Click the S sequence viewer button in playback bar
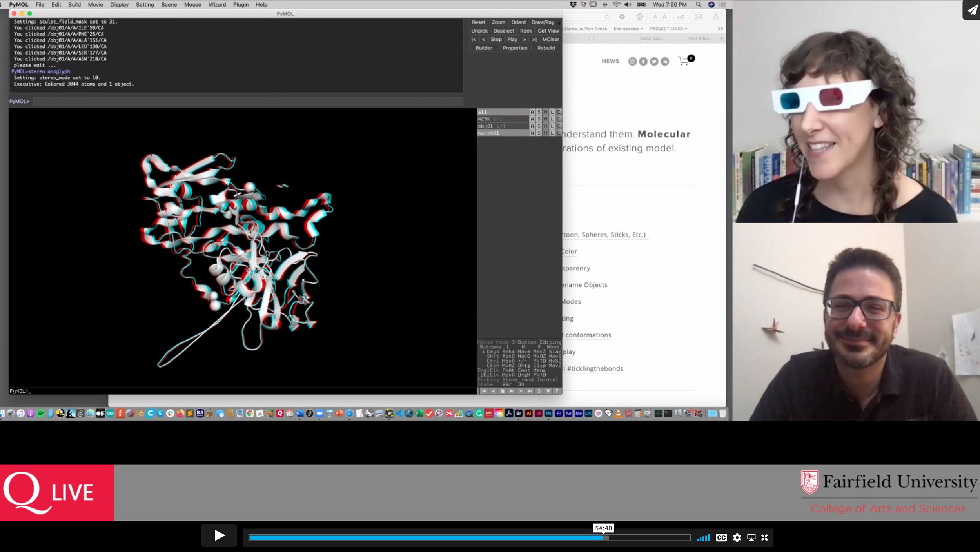Image resolution: width=980 pixels, height=552 pixels. pos(539,391)
